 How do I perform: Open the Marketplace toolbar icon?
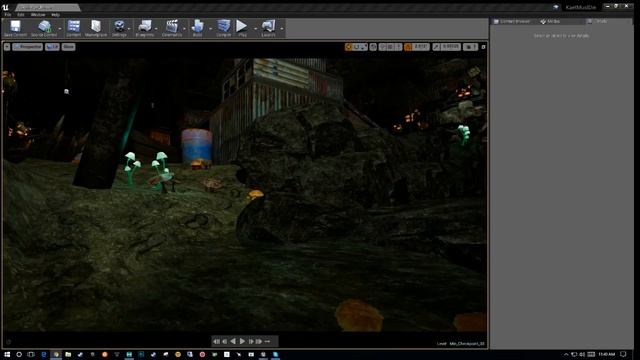pos(96,28)
